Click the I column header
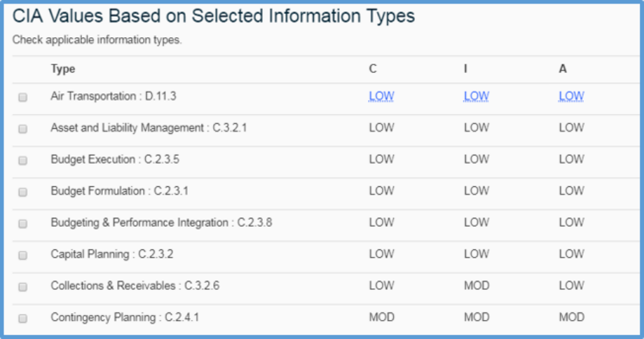Viewport: 644px width, 339px height. 465,69
